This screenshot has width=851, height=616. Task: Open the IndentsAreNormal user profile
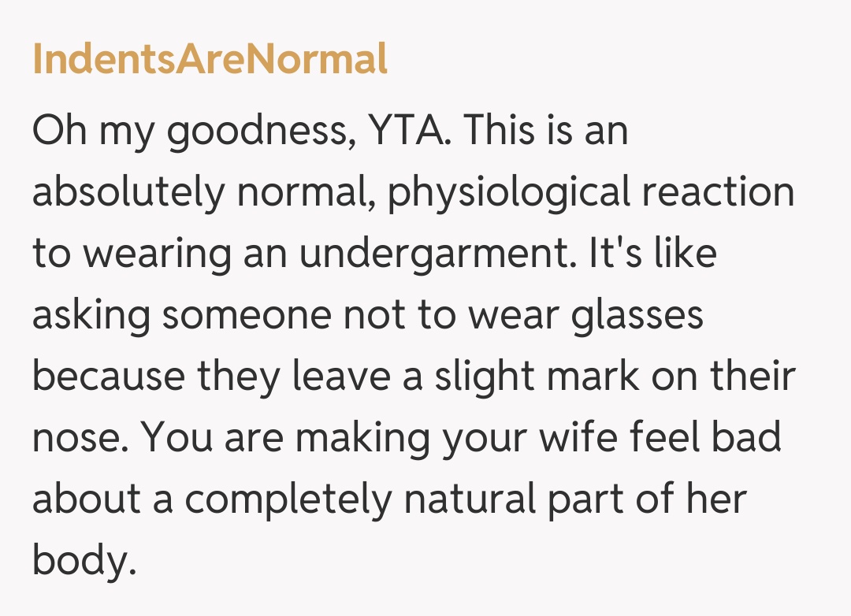click(x=210, y=59)
